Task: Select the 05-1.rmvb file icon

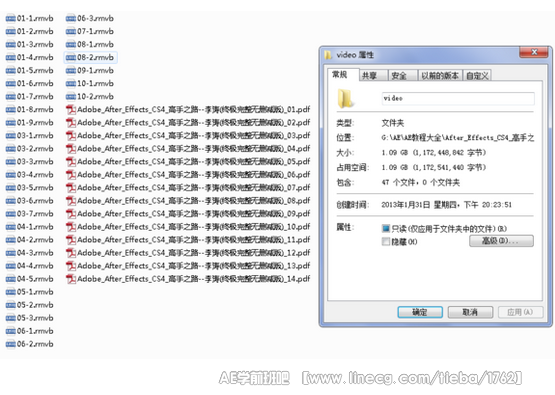Action: 11,292
